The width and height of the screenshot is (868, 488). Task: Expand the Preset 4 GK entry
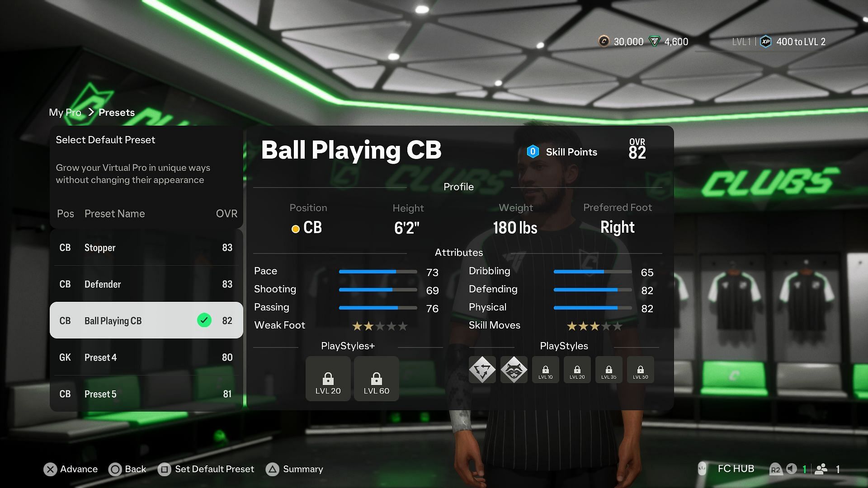[x=146, y=357]
